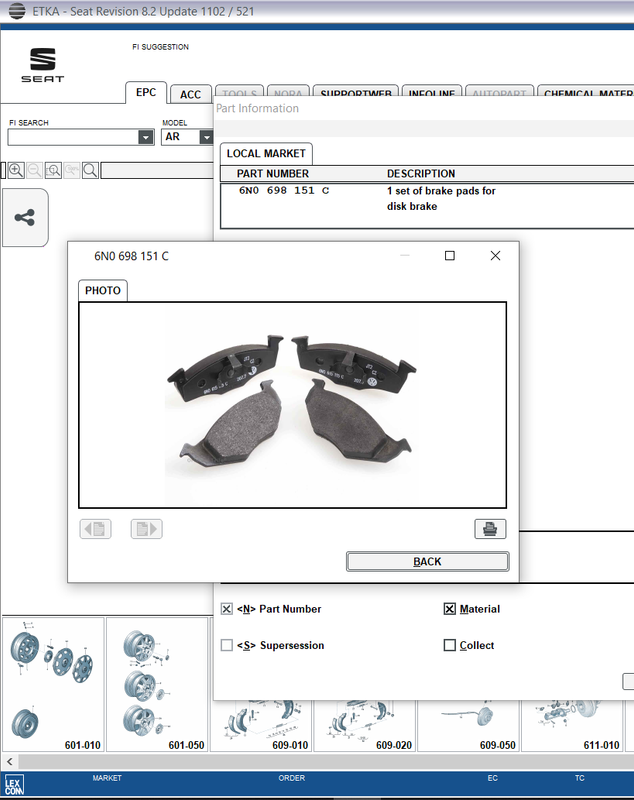Open illustration thumbnail 601-050
Screen dimensions: 634x800
157,684
